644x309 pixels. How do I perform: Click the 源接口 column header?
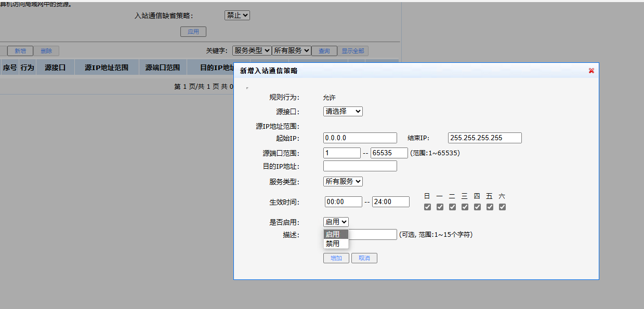pos(55,67)
